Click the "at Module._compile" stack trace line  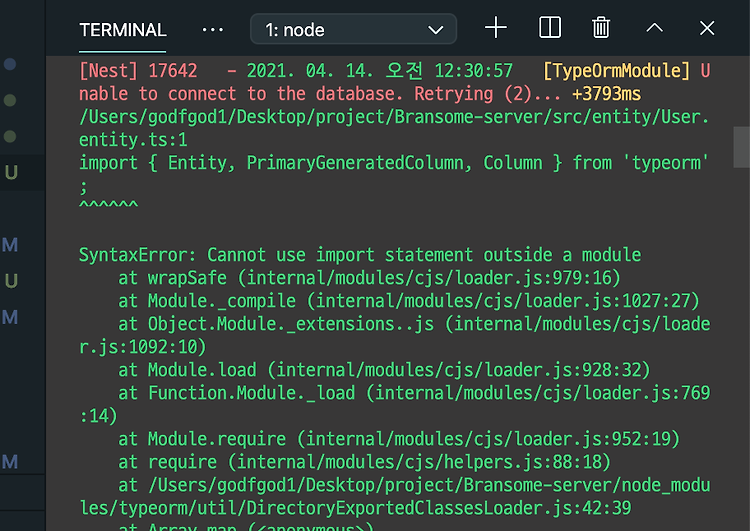[x=408, y=301]
